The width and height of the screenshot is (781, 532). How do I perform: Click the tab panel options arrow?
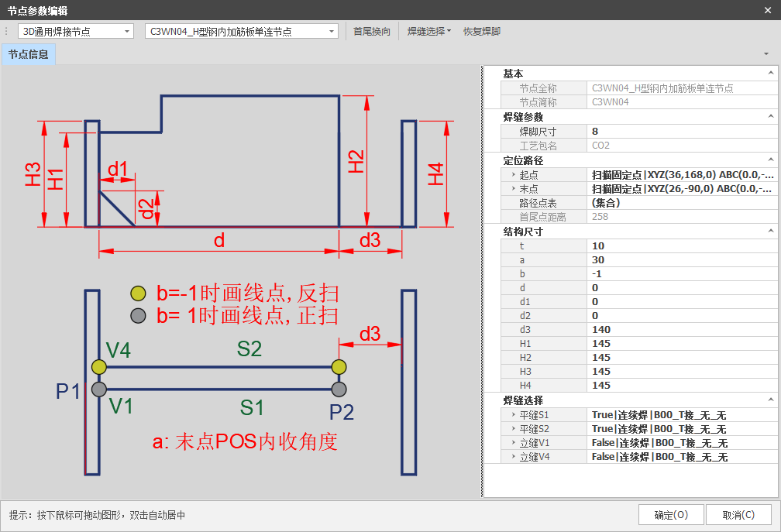pyautogui.click(x=766, y=53)
